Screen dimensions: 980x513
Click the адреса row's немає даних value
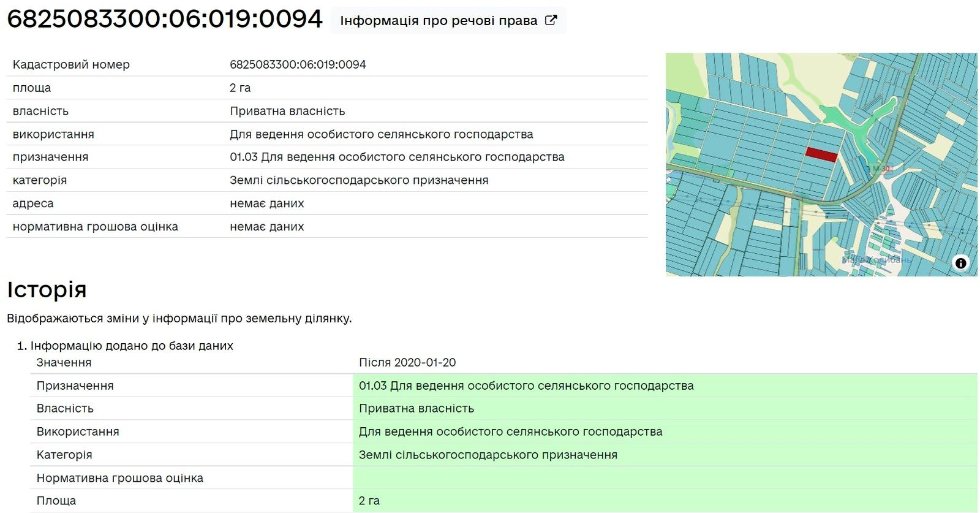click(266, 203)
